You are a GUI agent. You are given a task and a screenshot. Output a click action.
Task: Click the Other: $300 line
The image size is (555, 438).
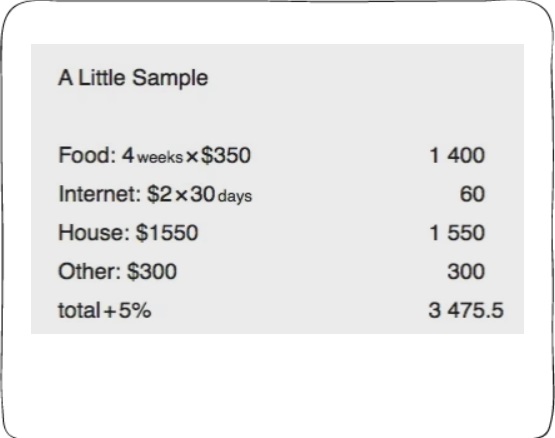coord(117,271)
